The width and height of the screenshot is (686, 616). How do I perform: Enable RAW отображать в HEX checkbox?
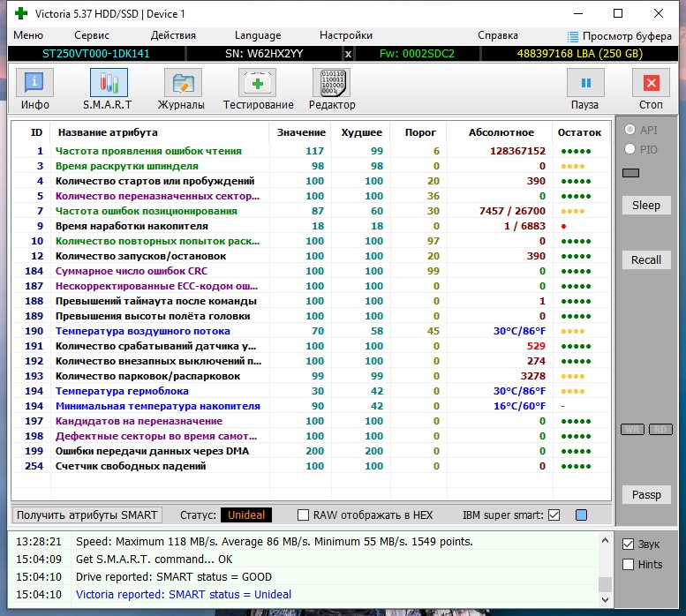pyautogui.click(x=303, y=515)
